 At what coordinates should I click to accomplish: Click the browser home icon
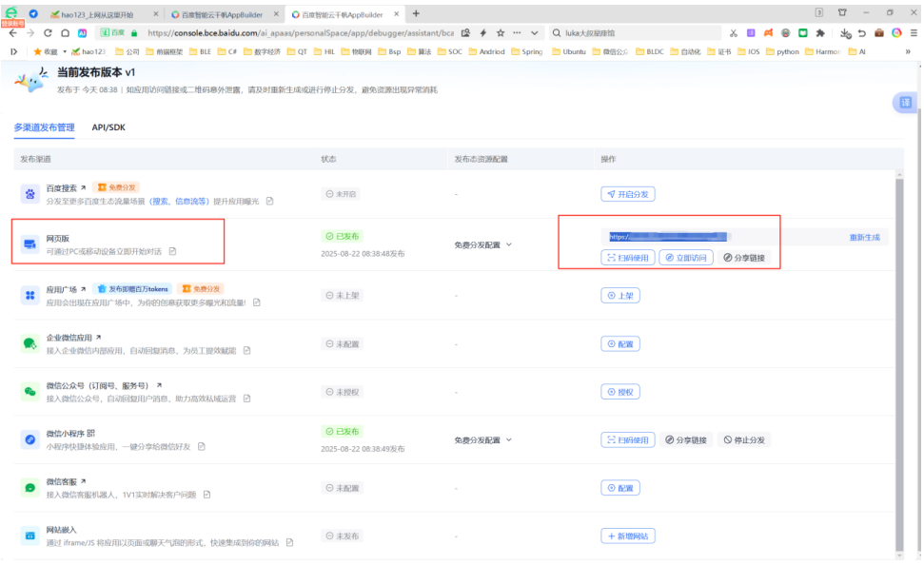(x=65, y=33)
